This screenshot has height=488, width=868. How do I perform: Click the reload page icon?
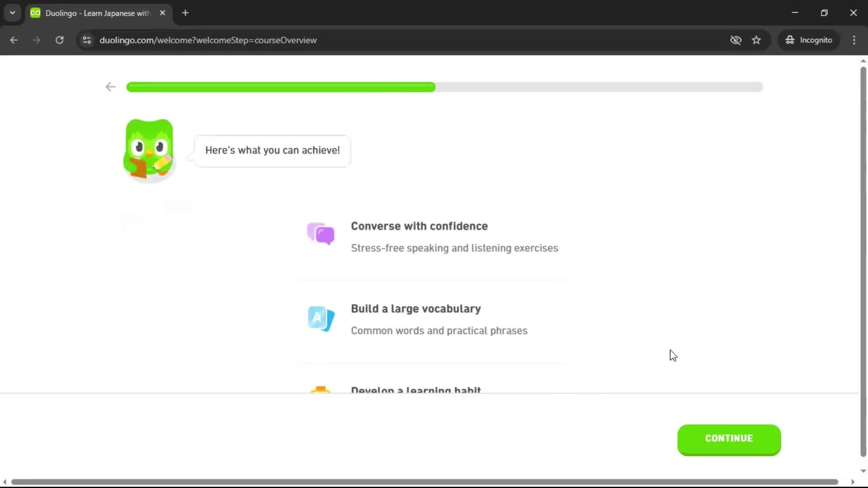[59, 40]
